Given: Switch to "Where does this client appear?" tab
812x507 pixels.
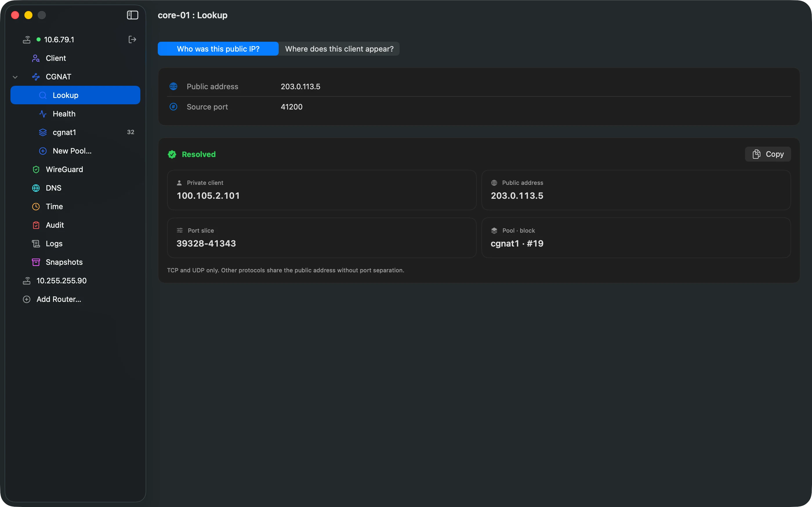Looking at the screenshot, I should [339, 49].
